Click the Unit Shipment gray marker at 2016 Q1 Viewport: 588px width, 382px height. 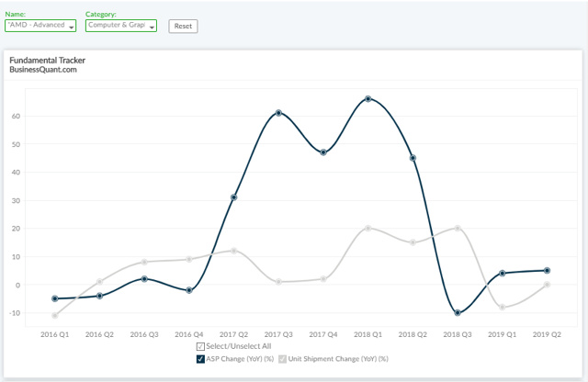(55, 315)
